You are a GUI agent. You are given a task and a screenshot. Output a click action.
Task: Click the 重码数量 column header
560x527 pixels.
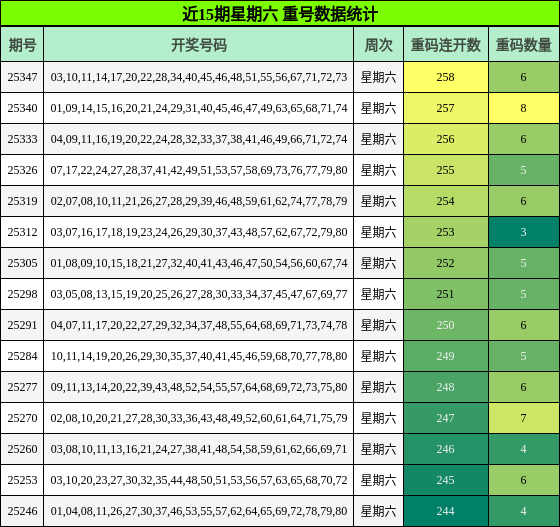(524, 45)
